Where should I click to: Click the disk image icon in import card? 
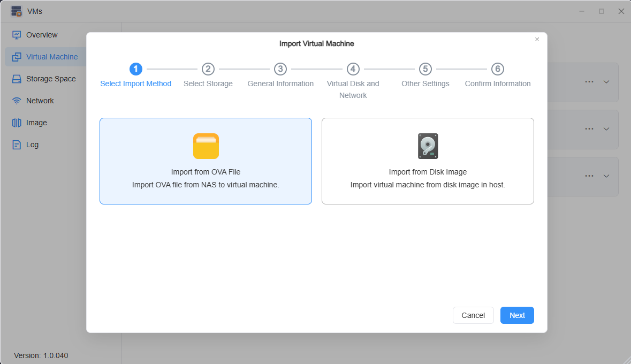coord(428,146)
